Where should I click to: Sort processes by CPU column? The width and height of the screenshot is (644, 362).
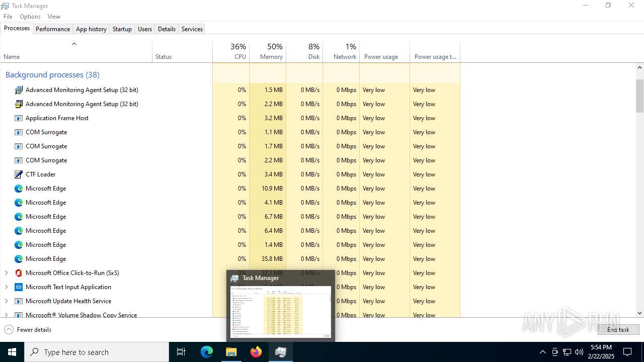(231, 51)
